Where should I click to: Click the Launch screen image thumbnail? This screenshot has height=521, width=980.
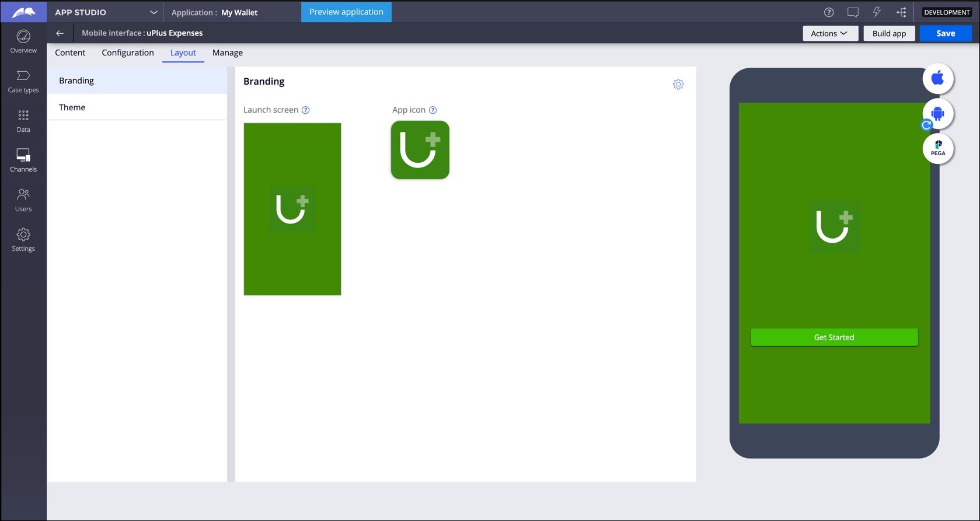(x=292, y=209)
